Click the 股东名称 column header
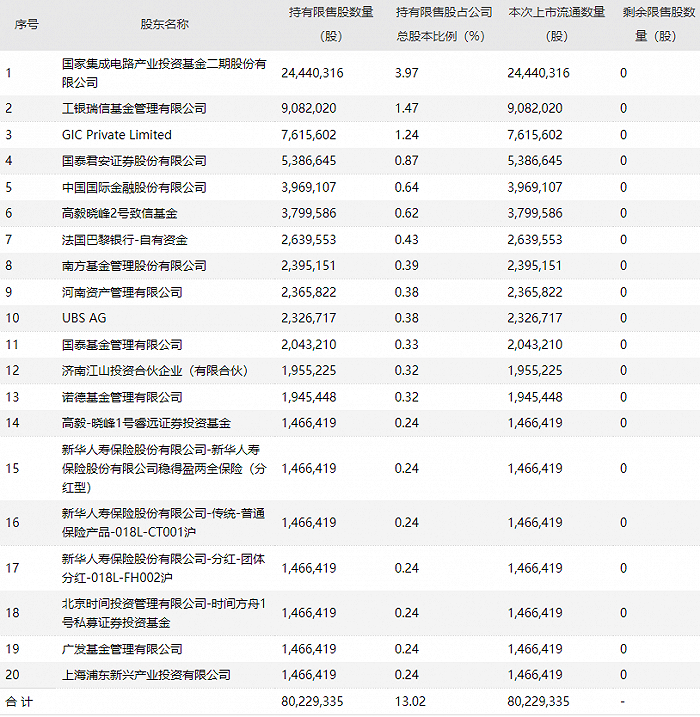Image resolution: width=700 pixels, height=717 pixels. tap(164, 24)
